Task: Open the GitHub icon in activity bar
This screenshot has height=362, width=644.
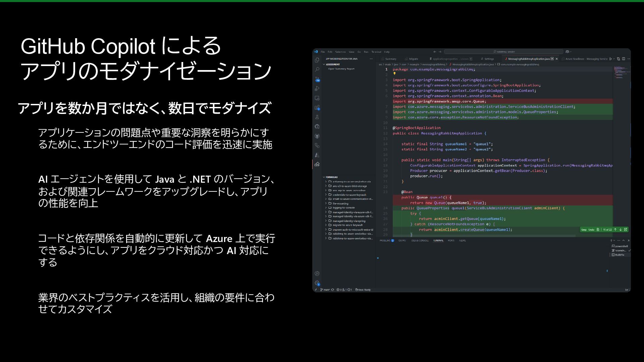Action: tap(317, 136)
